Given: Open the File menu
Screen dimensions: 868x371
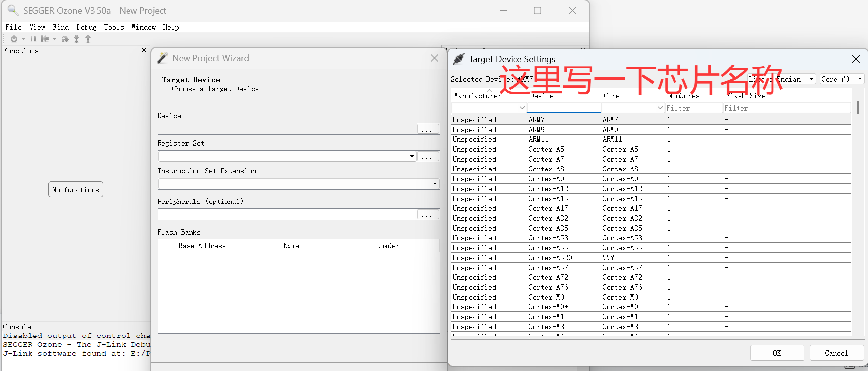Looking at the screenshot, I should point(13,27).
